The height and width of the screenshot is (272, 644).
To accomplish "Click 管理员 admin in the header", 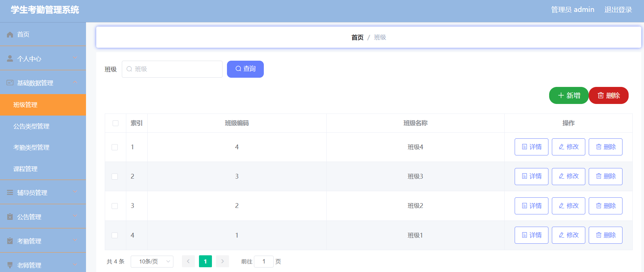I will [x=573, y=10].
